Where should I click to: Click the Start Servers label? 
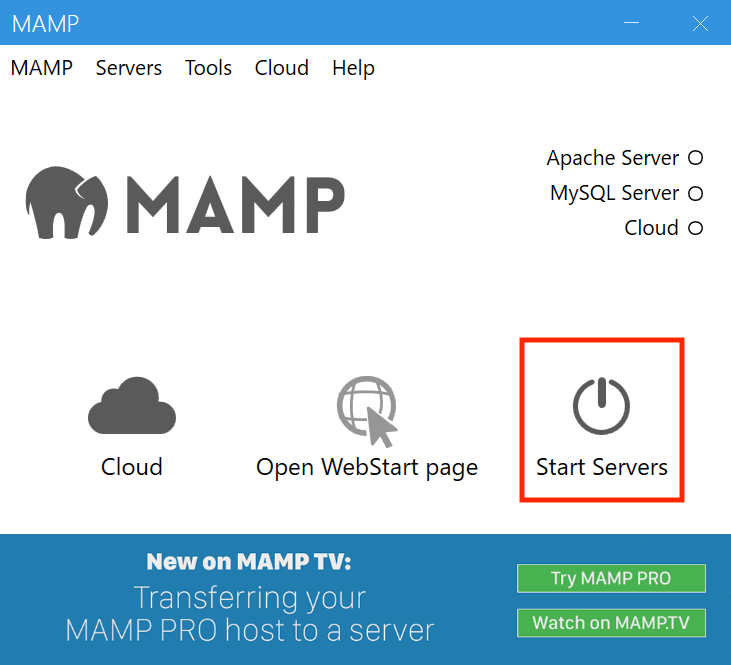pos(602,467)
